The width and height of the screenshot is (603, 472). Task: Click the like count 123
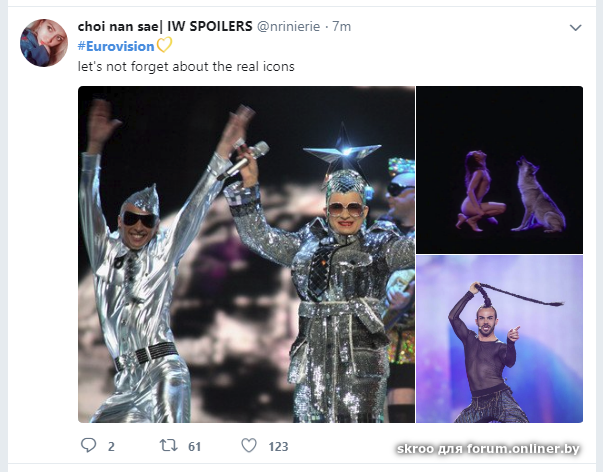pyautogui.click(x=277, y=447)
